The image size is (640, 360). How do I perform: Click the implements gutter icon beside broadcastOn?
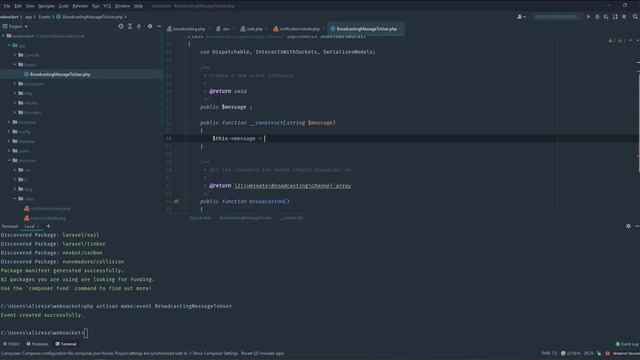[x=176, y=201]
